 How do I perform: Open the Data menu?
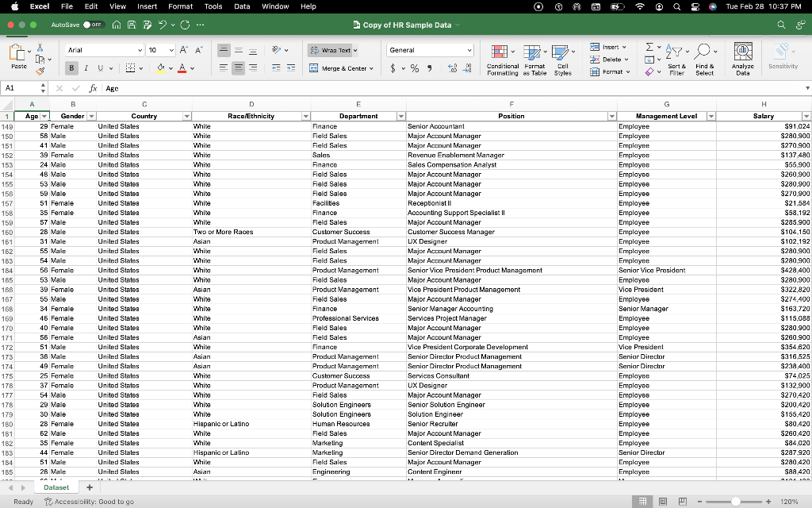click(242, 6)
